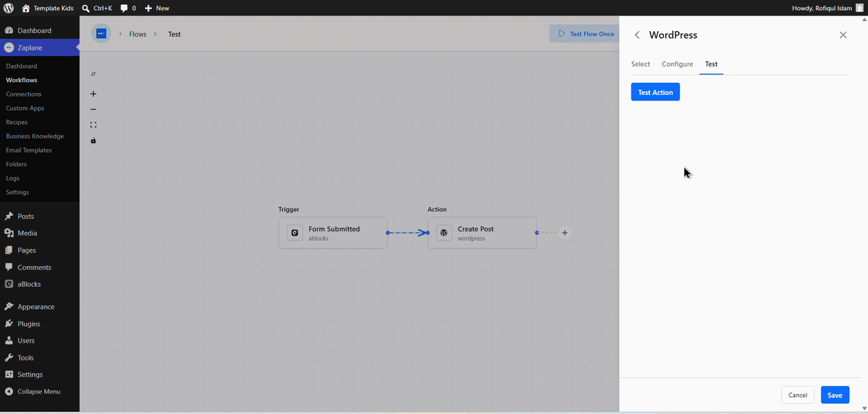This screenshot has height=414, width=868.
Task: Click the scrollbar down arrow
Action: [x=863, y=408]
